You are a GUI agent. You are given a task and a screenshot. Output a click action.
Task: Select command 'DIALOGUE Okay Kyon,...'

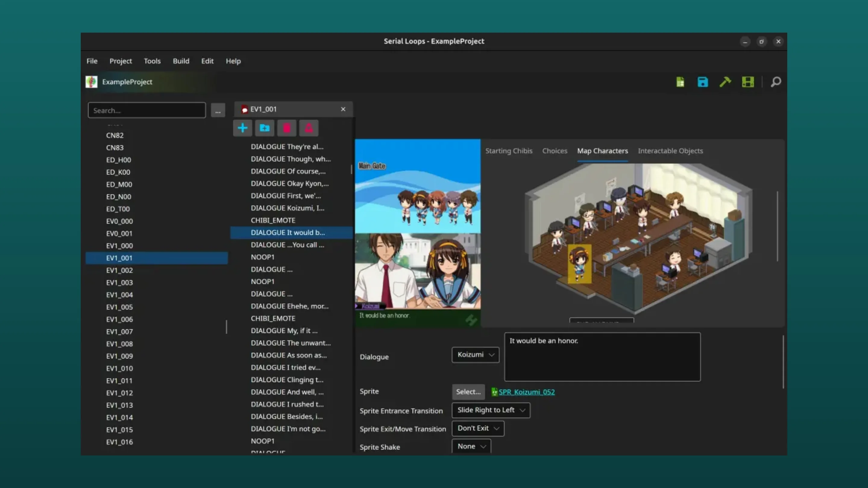pos(291,183)
